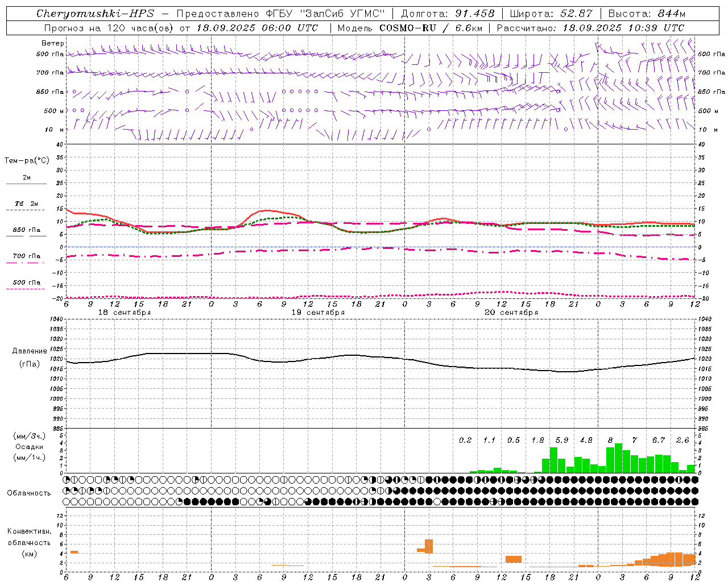Image resolution: width=728 pixels, height=582 pixels.
Task: Click the 'Высота: 844м' elevation text
Action: (x=647, y=14)
